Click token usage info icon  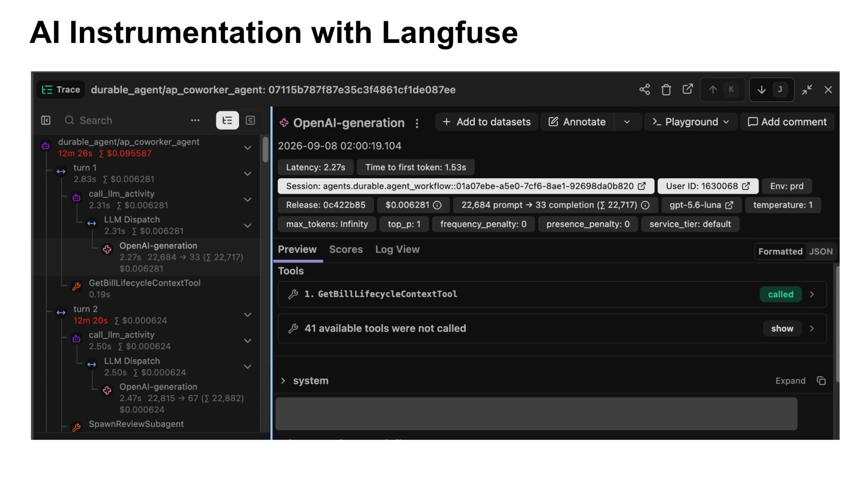pos(645,205)
